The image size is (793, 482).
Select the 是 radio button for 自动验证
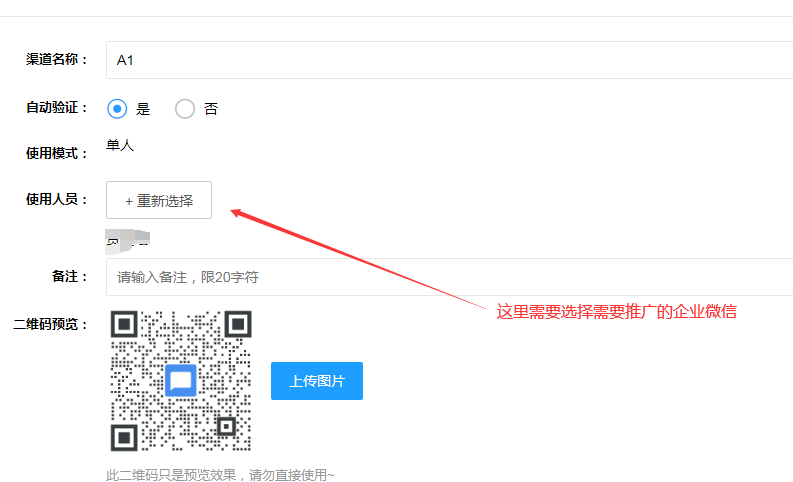tap(117, 109)
